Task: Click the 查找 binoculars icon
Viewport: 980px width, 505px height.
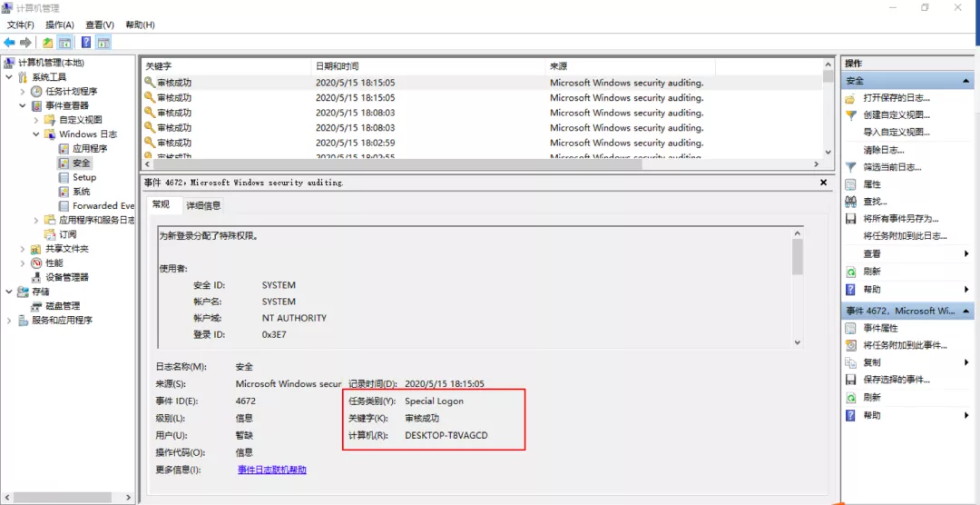Action: (x=850, y=202)
